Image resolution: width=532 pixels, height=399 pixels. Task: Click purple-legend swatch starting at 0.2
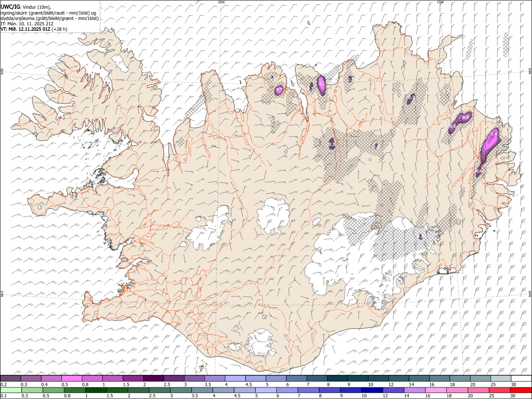[10, 378]
